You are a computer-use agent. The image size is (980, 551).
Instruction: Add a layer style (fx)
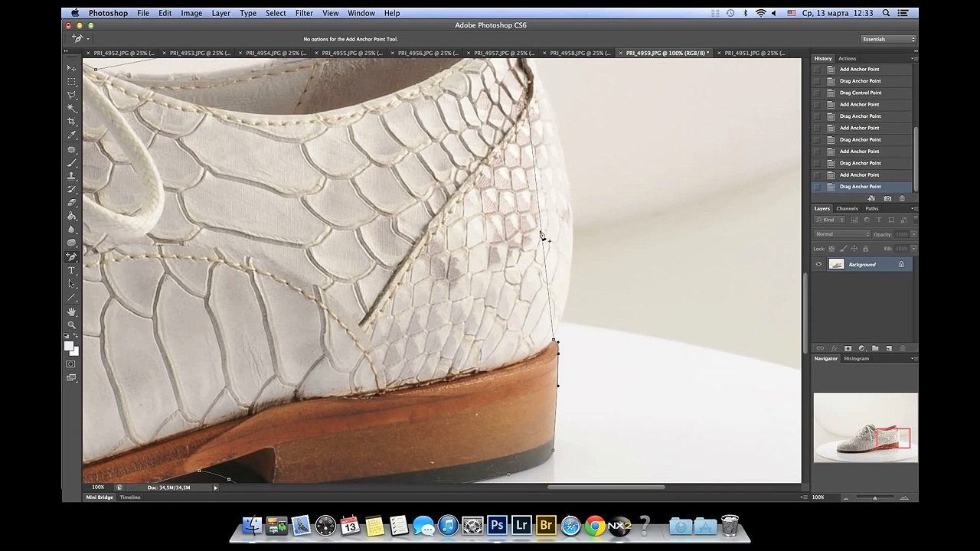[x=834, y=348]
